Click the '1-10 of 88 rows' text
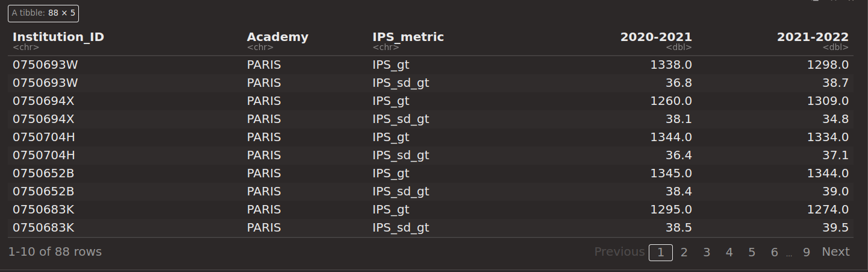Viewport: 868px width, 272px height. coord(55,252)
